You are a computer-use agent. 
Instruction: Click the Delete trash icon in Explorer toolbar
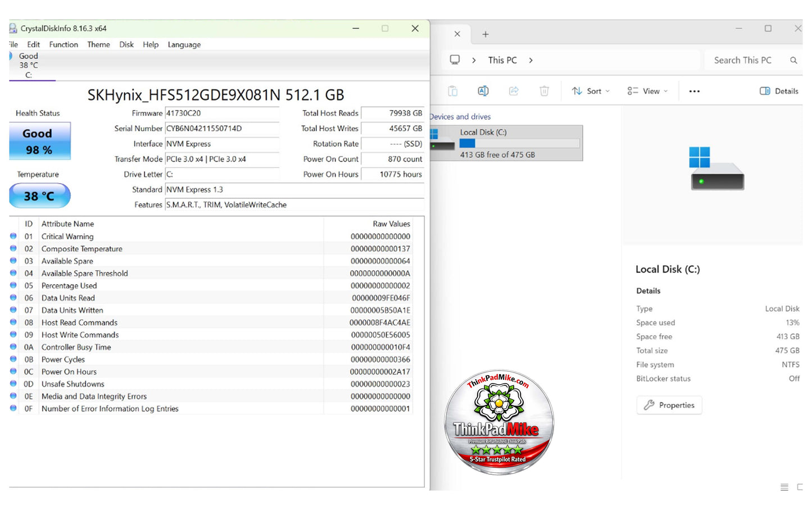tap(544, 91)
